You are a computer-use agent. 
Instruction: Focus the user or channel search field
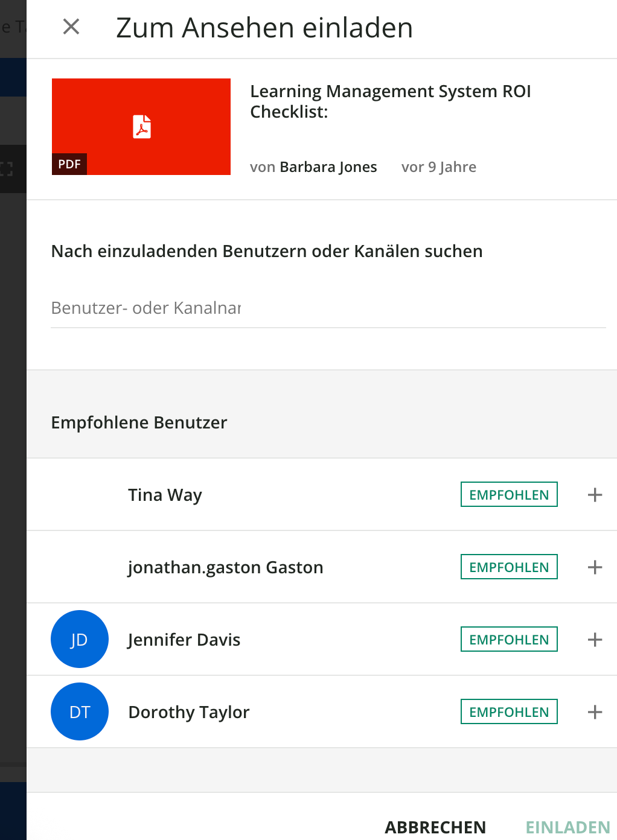tap(328, 308)
